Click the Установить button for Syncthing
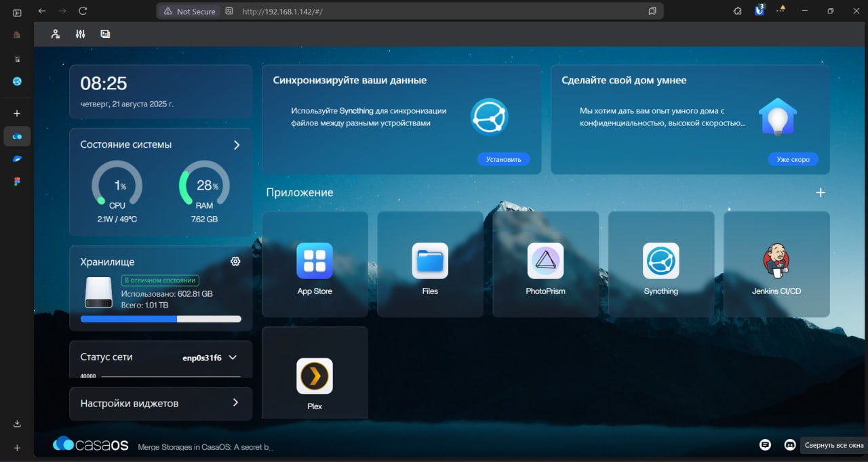Screen dimensions: 868x462 (x=503, y=159)
